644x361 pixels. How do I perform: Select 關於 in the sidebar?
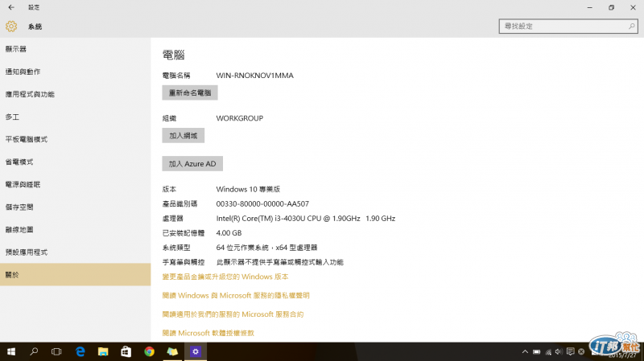pos(75,274)
